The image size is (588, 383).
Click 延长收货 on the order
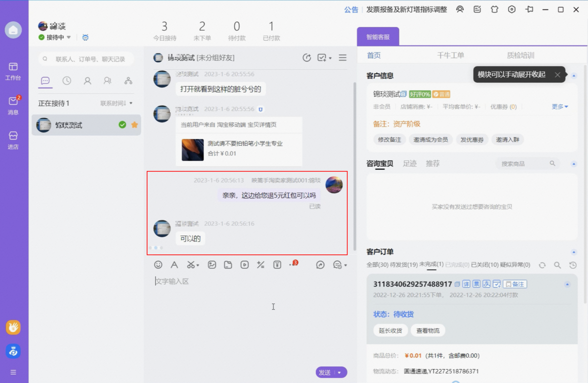pos(390,330)
